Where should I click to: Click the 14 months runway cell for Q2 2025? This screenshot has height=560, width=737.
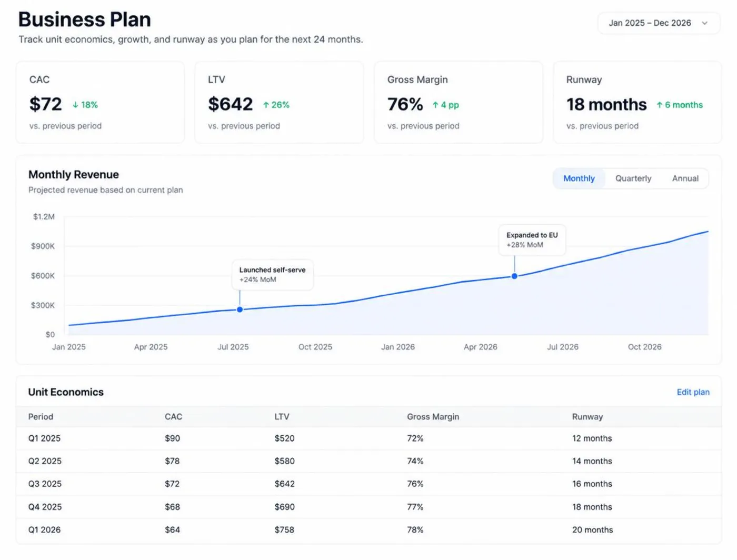592,461
